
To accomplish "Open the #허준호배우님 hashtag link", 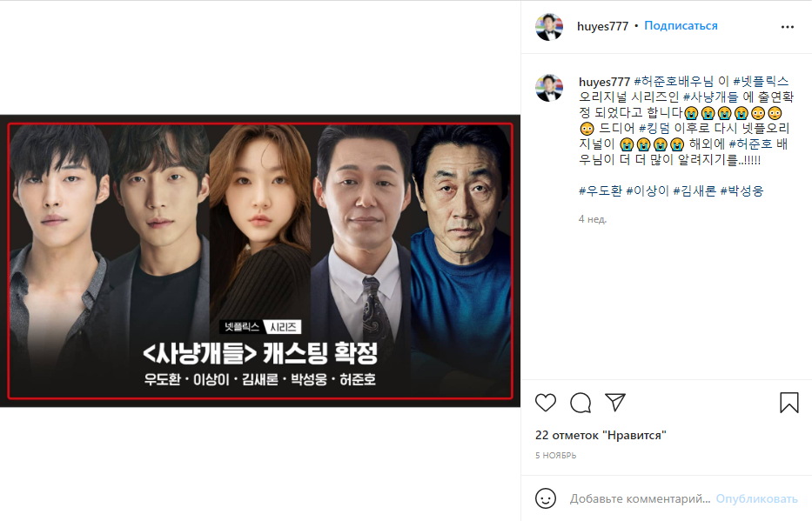I will coord(674,81).
